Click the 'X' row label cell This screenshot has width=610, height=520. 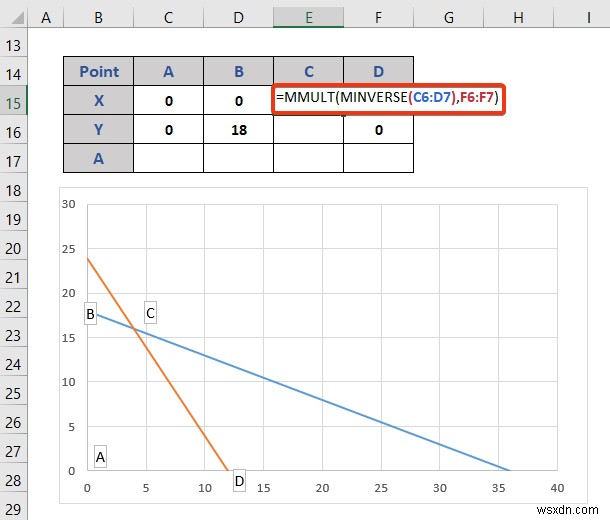pos(98,100)
